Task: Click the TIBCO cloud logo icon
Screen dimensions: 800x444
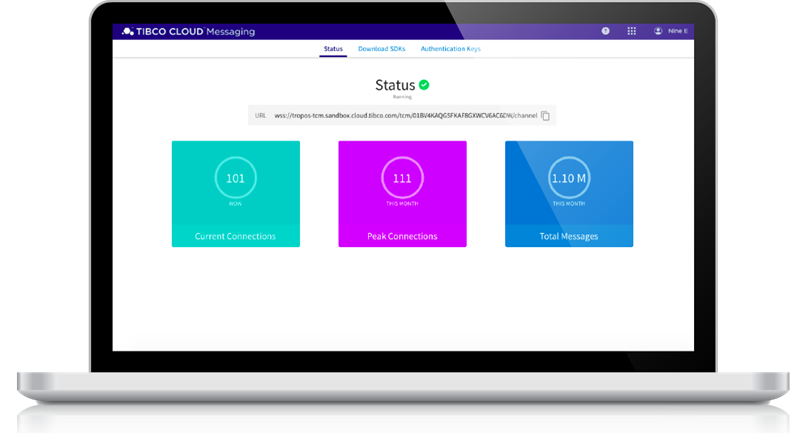Action: [x=128, y=31]
